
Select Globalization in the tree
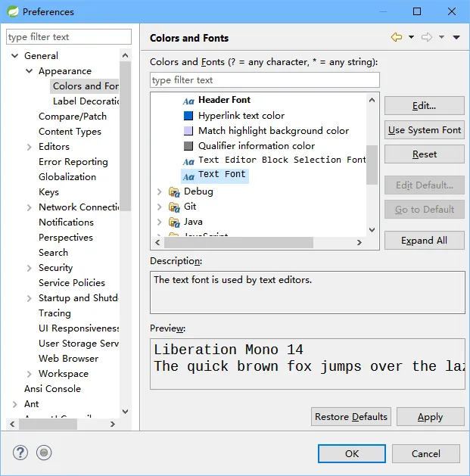(67, 177)
